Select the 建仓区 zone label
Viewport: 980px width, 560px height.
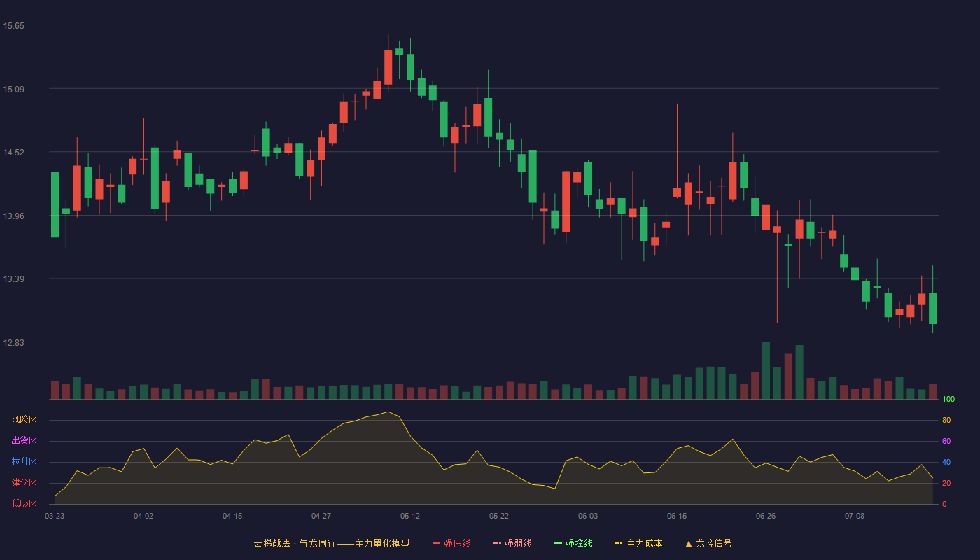pyautogui.click(x=24, y=483)
